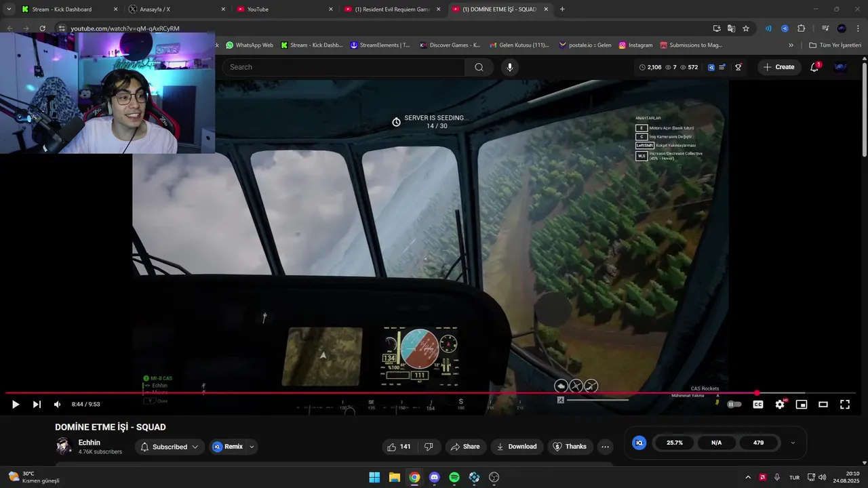868x488 pixels.
Task: Expand the vidIQ stats panel chevron
Action: 793,443
